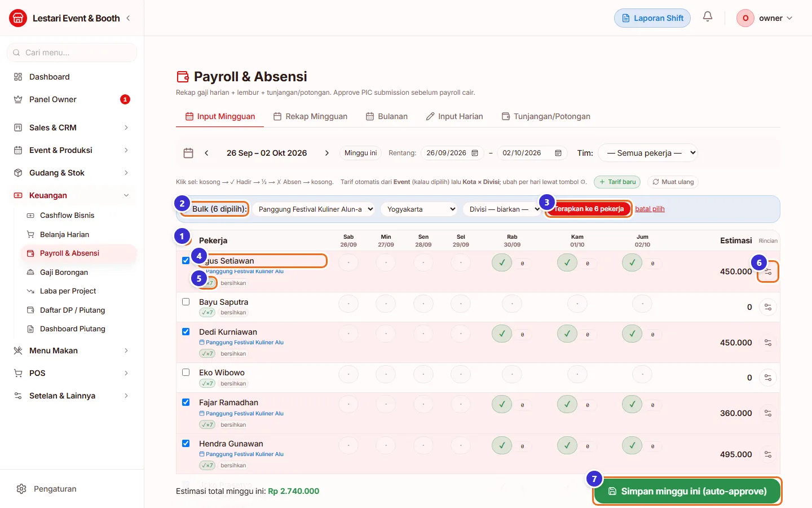Viewport: 812px width, 508px height.
Task: Open the Yogyakarta city dropdown
Action: click(420, 209)
